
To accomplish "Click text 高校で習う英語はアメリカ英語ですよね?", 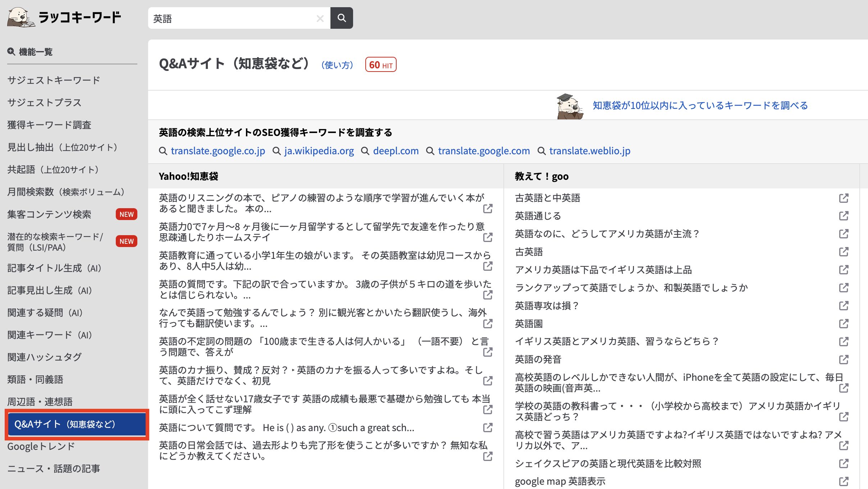I will click(x=678, y=440).
